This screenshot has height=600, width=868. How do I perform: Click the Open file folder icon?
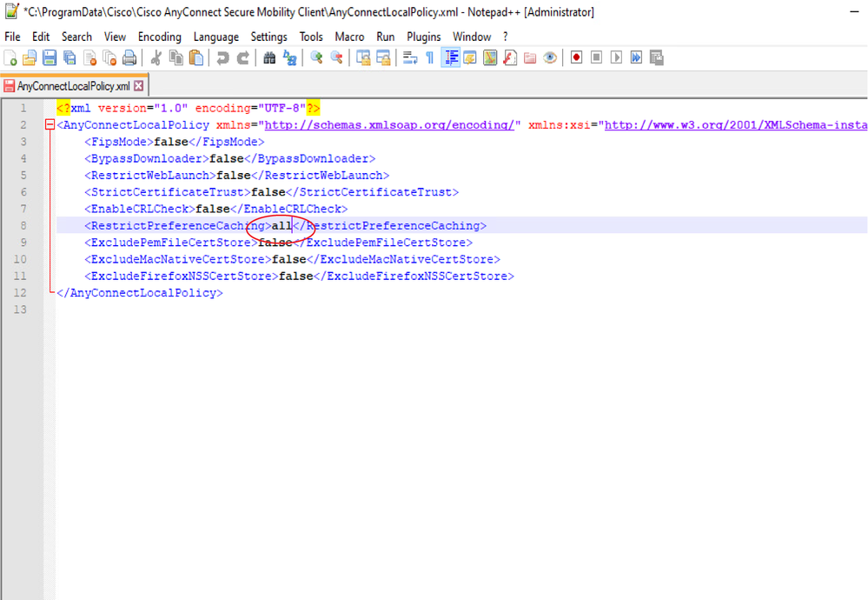(30, 57)
